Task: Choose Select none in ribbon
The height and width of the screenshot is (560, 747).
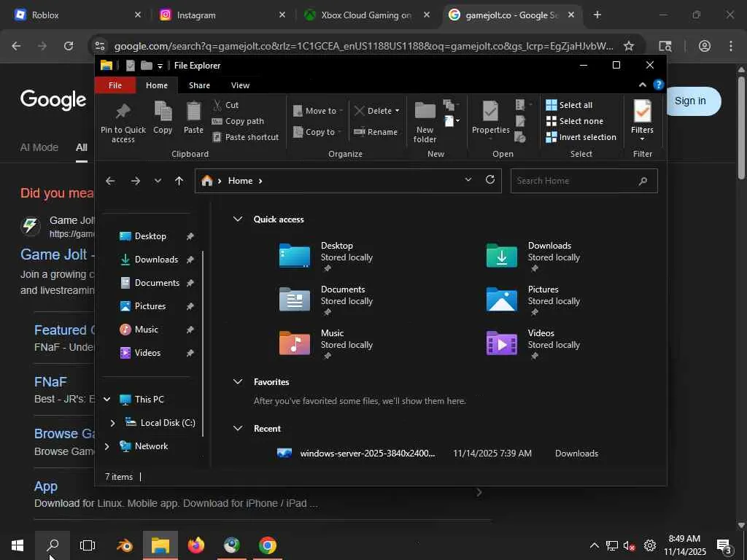Action: (574, 121)
